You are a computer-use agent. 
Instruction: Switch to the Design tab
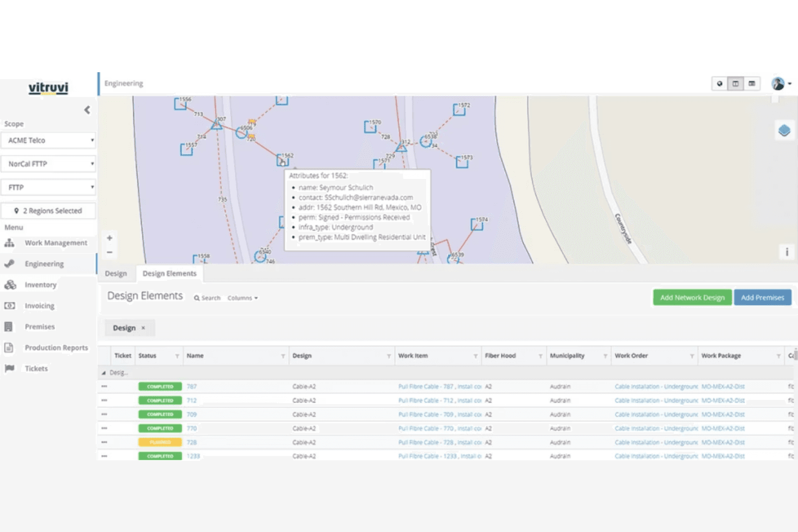click(x=116, y=273)
